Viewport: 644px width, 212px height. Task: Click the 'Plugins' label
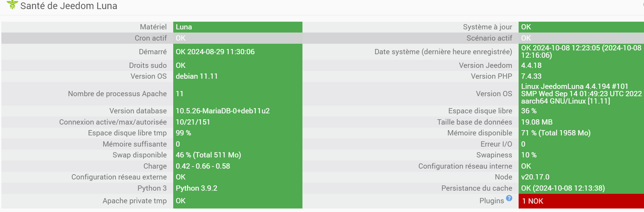click(491, 201)
